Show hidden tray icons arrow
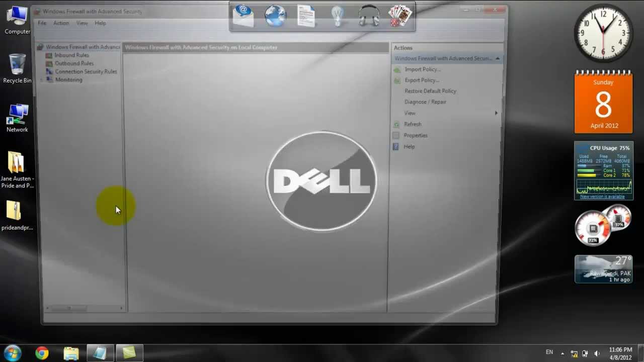Image resolution: width=644 pixels, height=362 pixels. 562,353
